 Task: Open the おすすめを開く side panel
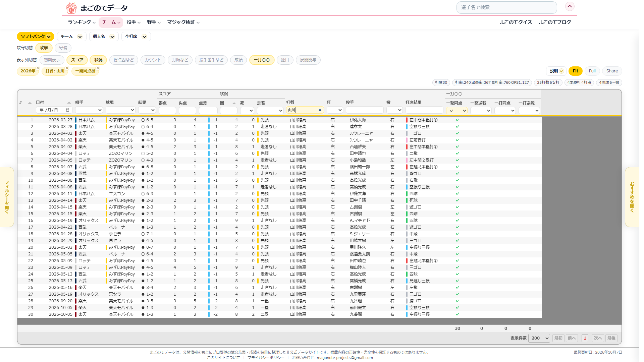coord(632,197)
